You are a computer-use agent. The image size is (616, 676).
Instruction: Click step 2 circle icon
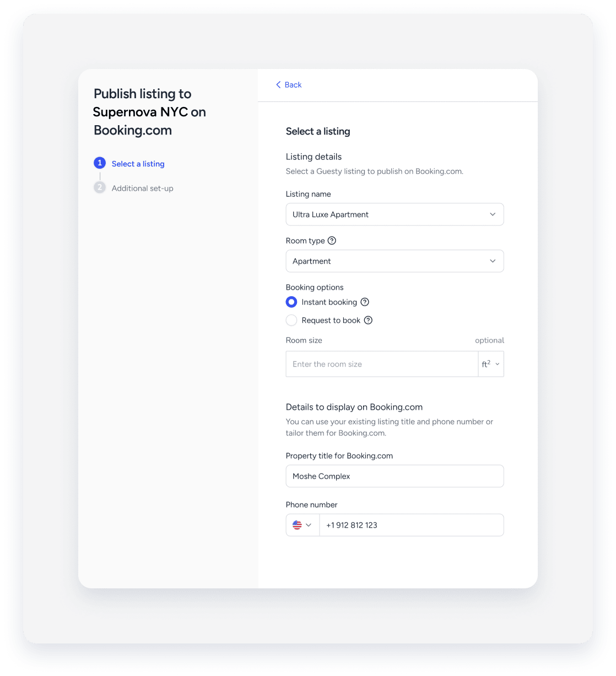pos(100,187)
